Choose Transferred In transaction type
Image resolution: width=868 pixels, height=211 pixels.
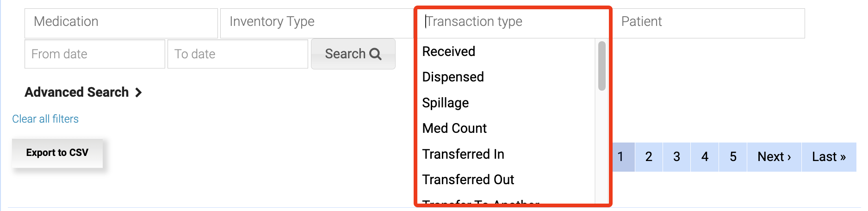463,154
